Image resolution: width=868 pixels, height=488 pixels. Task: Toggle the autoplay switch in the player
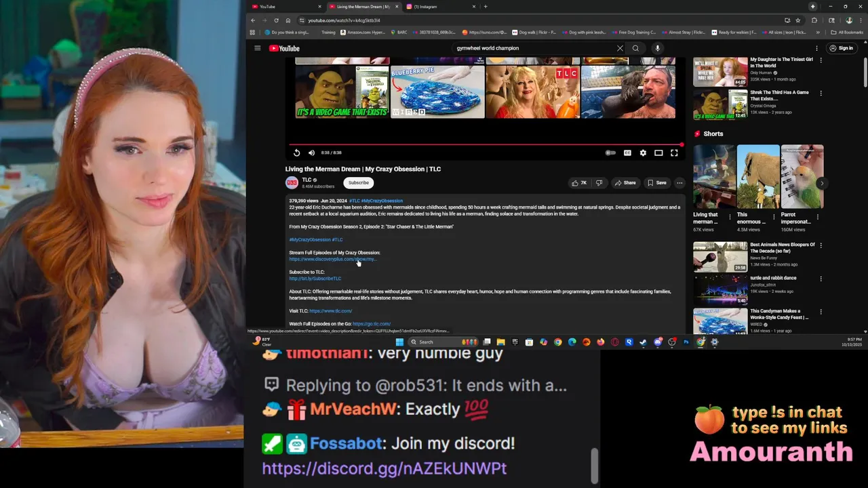click(610, 152)
